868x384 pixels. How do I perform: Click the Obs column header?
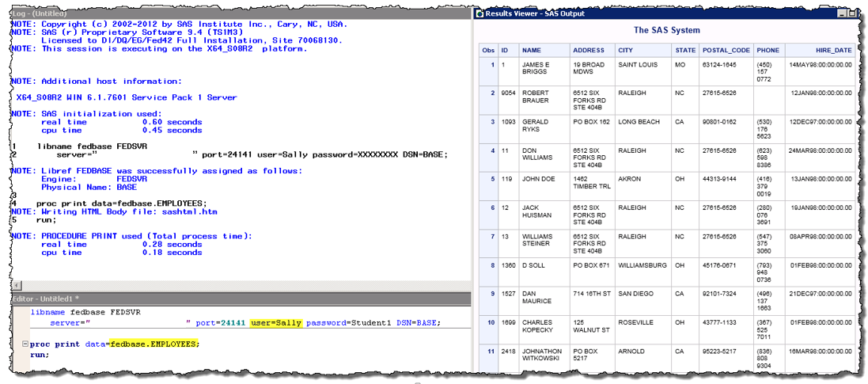point(488,50)
